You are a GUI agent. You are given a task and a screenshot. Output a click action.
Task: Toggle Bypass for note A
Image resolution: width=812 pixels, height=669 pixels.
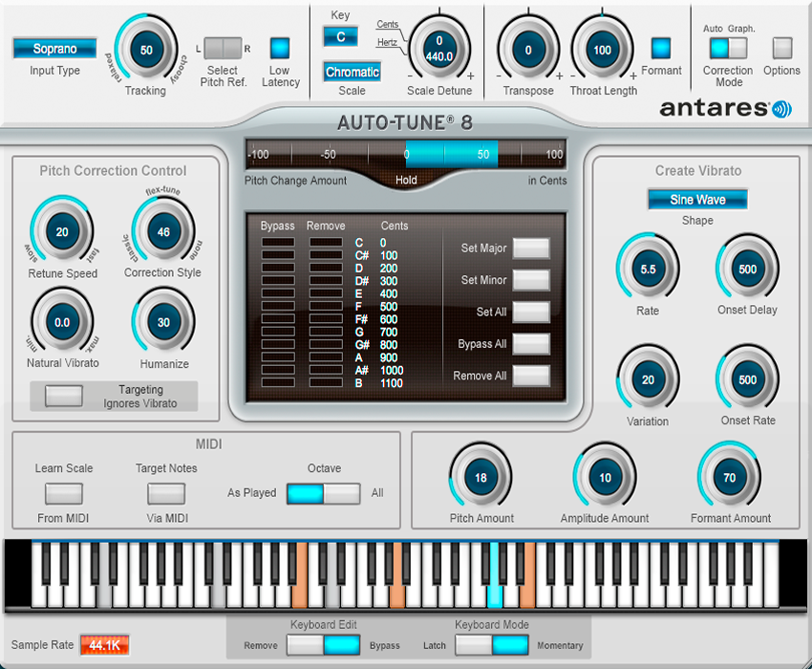278,356
